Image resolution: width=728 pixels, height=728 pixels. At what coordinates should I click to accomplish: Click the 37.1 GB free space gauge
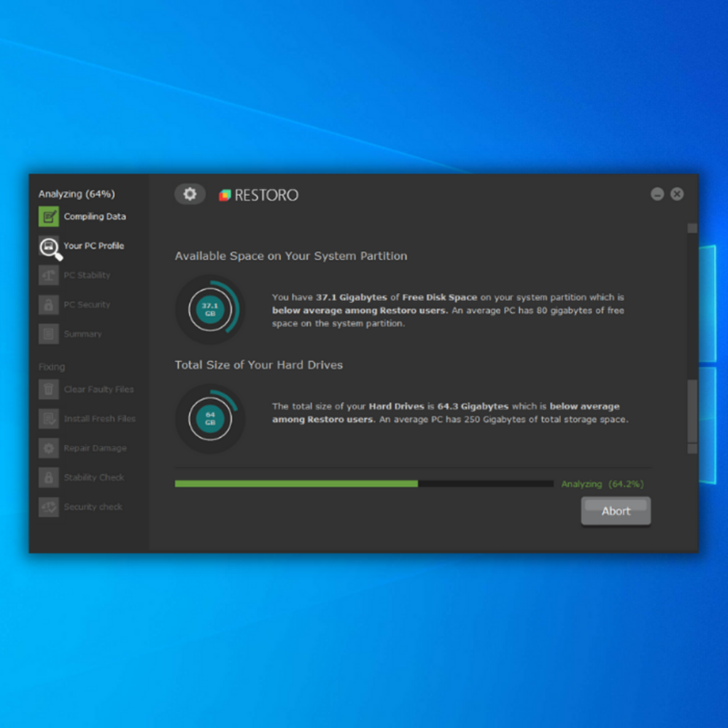pos(210,310)
